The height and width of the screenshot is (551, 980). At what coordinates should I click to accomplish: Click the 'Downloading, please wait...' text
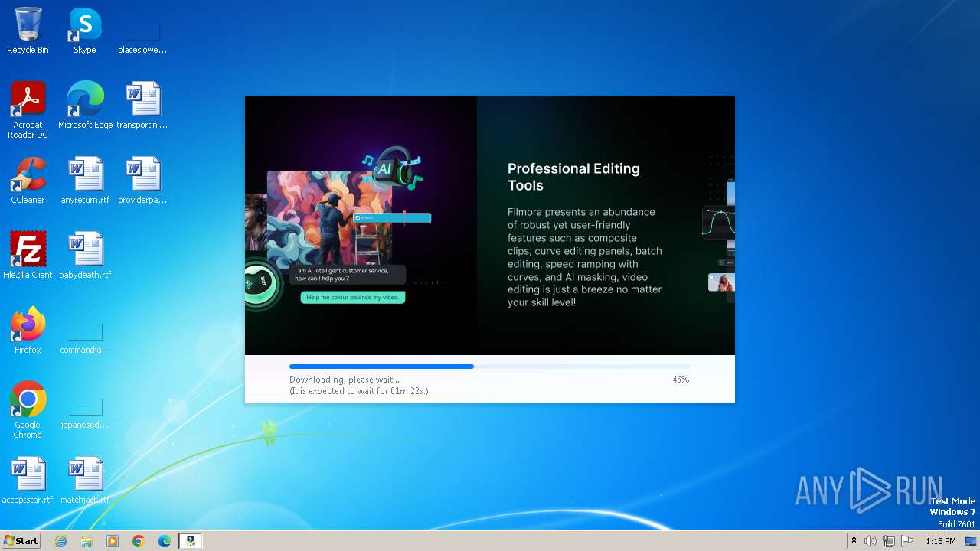[x=345, y=380]
